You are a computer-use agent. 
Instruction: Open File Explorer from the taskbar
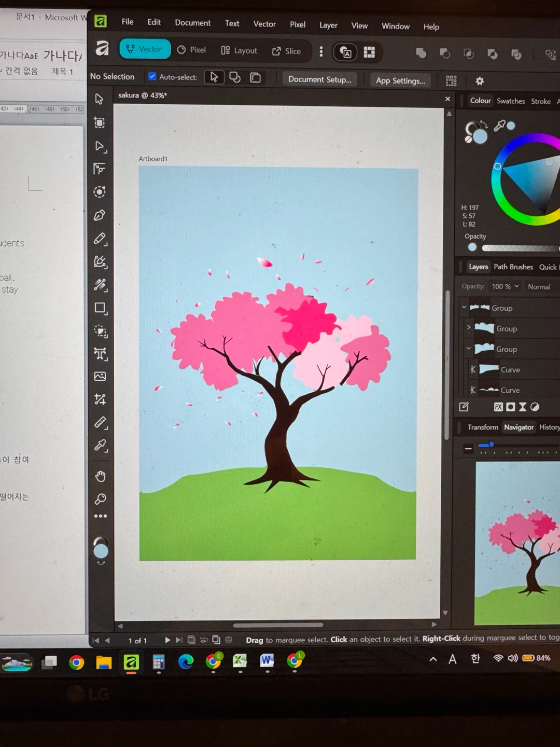[x=104, y=662]
